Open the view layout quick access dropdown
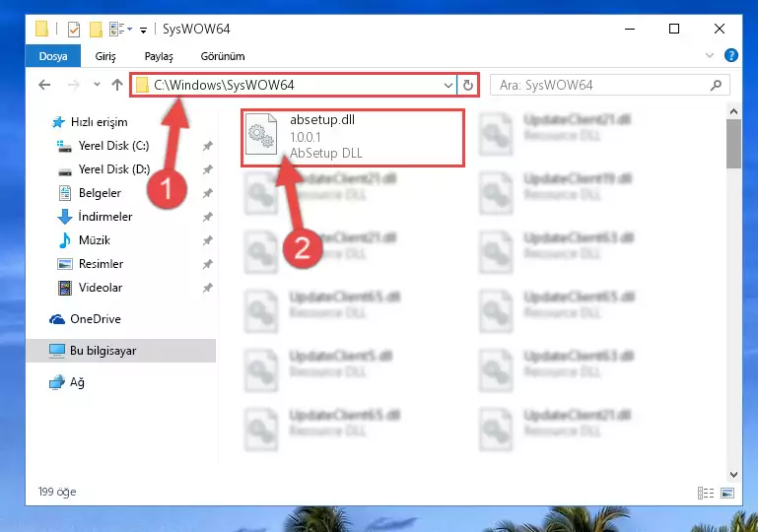Image resolution: width=758 pixels, height=532 pixels. click(121, 30)
